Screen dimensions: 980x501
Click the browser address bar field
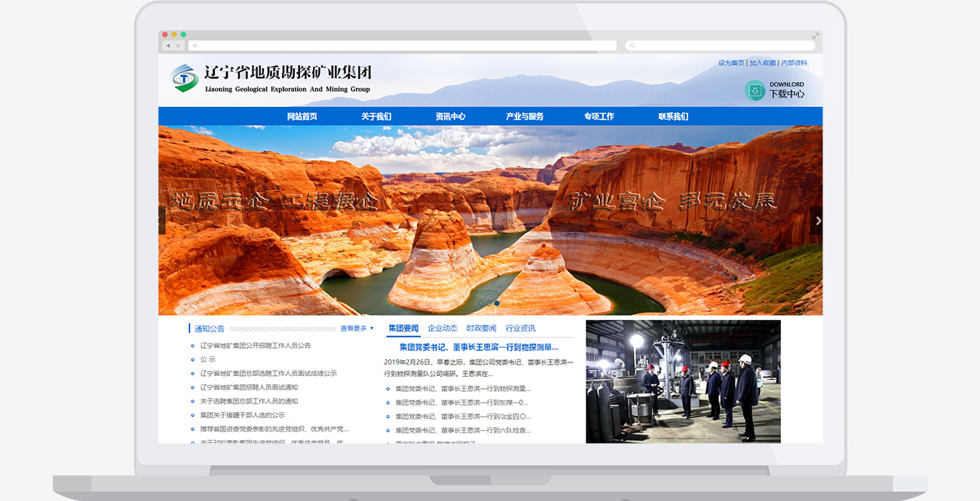[x=403, y=46]
